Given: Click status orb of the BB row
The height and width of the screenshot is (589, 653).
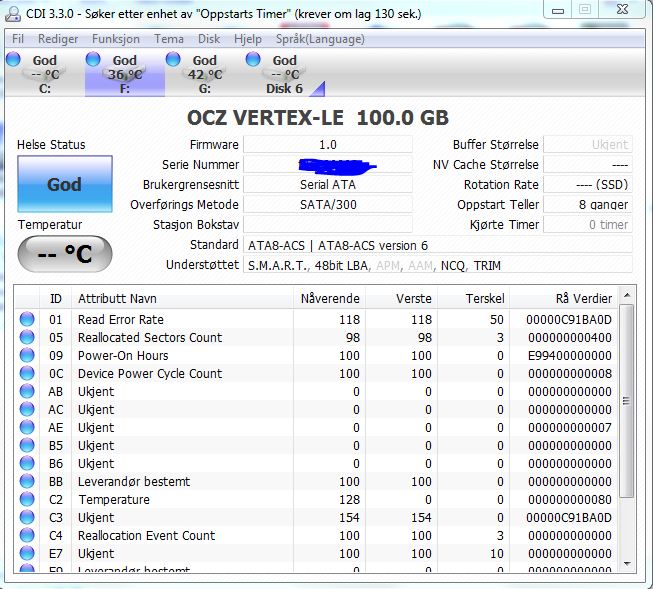Looking at the screenshot, I should tap(27, 481).
